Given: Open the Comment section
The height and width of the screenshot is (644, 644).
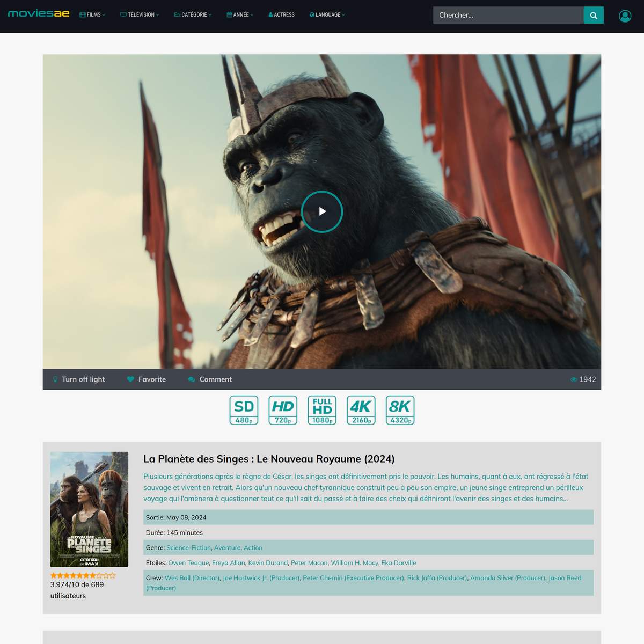Looking at the screenshot, I should (210, 379).
